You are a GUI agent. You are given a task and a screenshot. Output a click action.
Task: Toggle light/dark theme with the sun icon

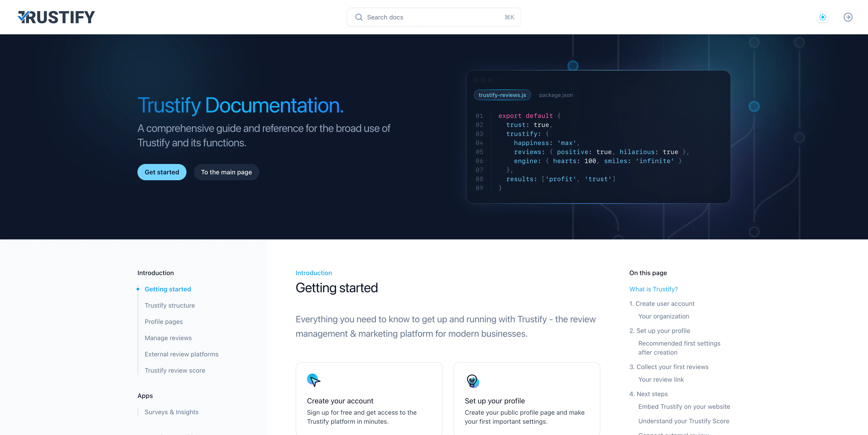point(823,17)
